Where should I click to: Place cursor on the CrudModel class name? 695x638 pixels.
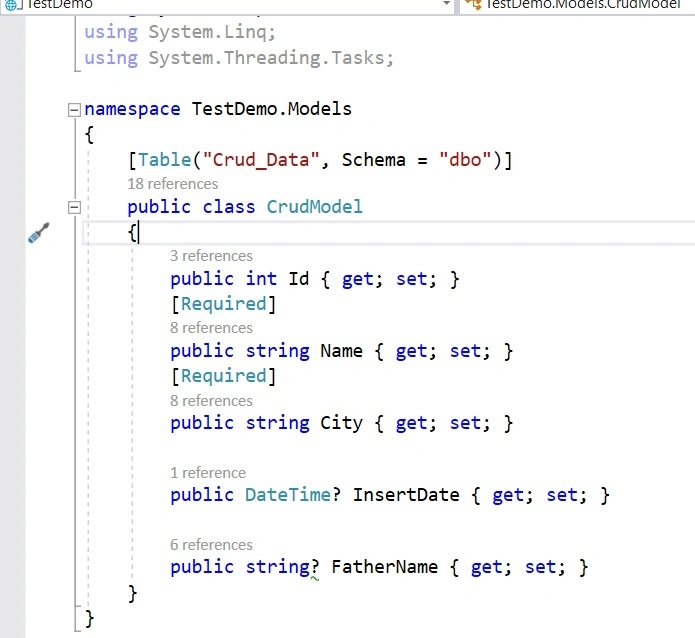tap(315, 207)
